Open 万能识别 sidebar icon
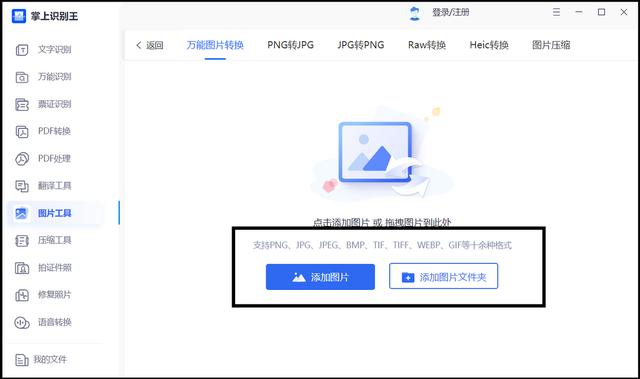This screenshot has height=379, width=640. 22,77
